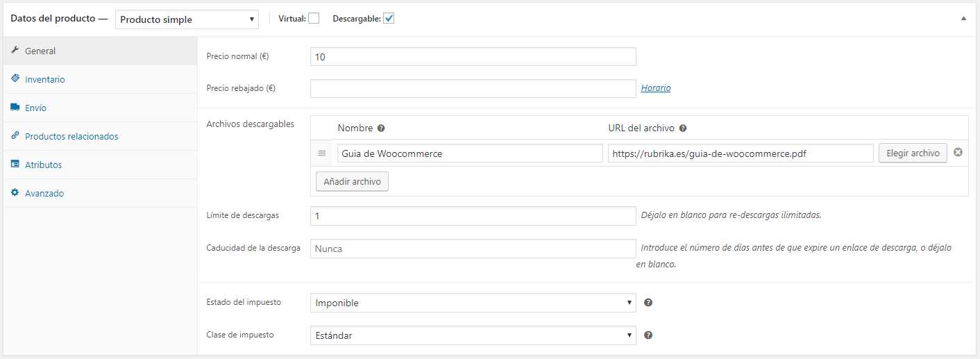The height and width of the screenshot is (359, 980).
Task: Click the Inventario tag icon
Action: (x=15, y=78)
